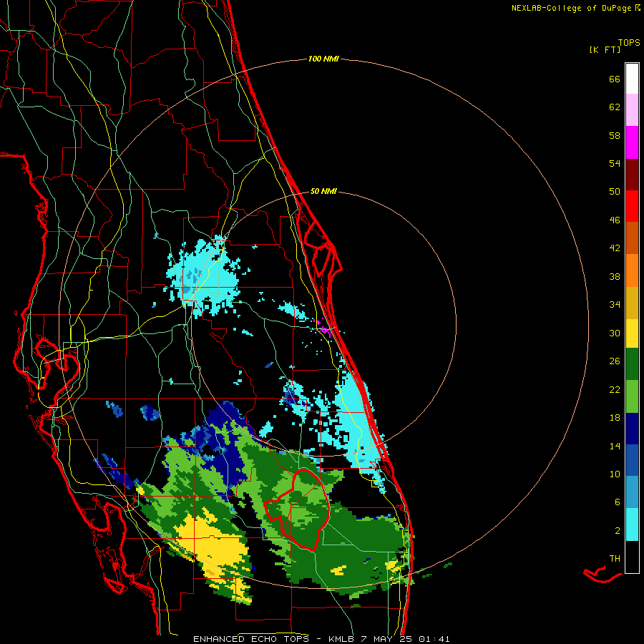Click the "54" legend value
This screenshot has height=644, width=644.
click(x=615, y=163)
